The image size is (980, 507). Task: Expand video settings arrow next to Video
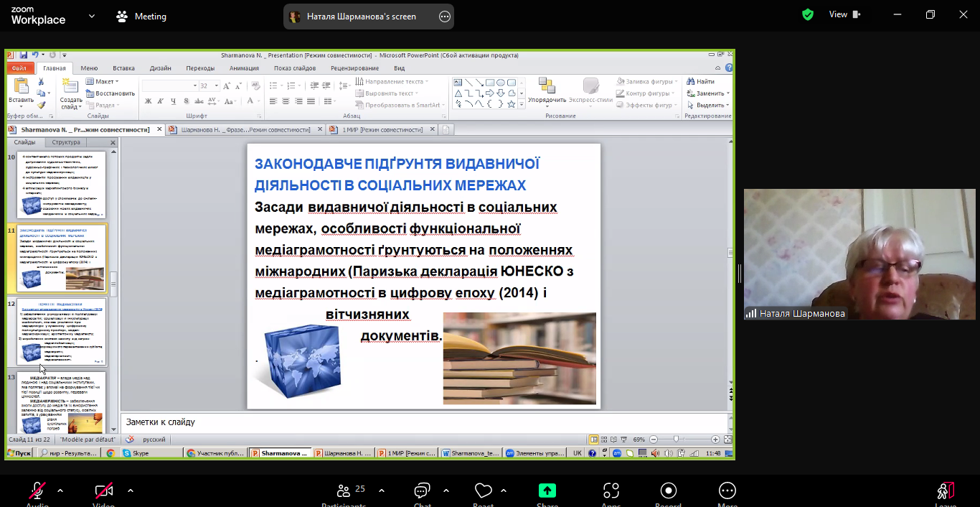click(131, 490)
